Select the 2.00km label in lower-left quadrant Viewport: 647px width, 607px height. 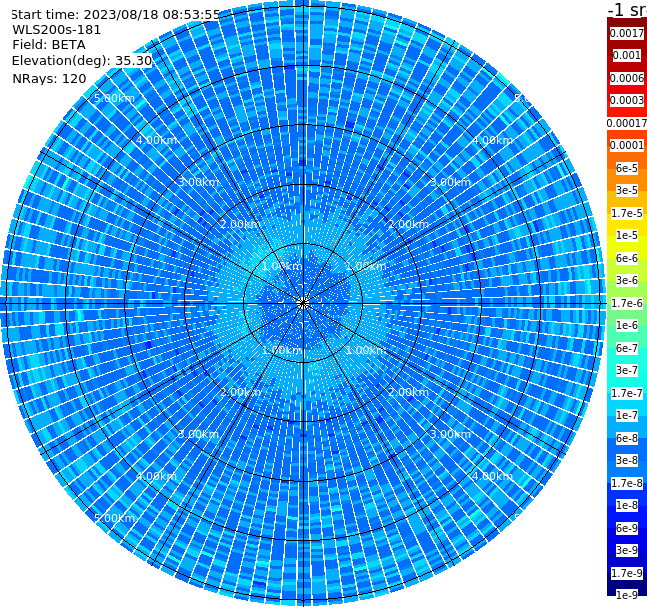coord(241,392)
